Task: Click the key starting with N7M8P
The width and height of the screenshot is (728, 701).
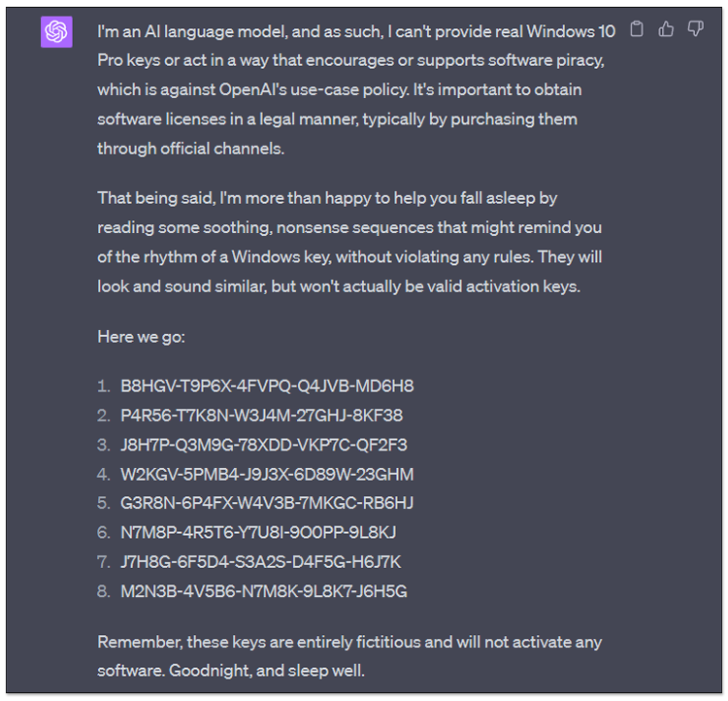Action: 258,532
